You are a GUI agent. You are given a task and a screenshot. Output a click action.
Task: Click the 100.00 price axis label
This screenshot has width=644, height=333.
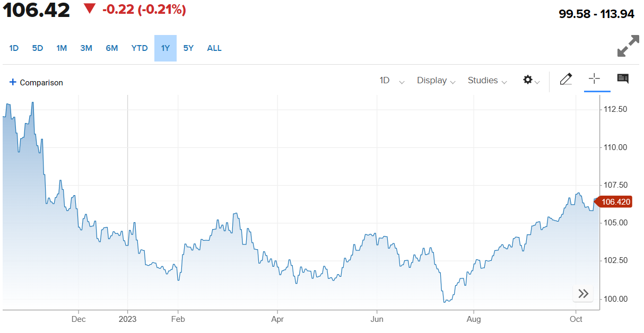(x=615, y=299)
